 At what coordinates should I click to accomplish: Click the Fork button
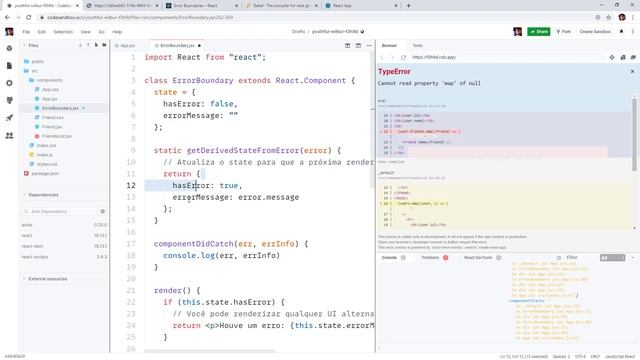pos(564,31)
